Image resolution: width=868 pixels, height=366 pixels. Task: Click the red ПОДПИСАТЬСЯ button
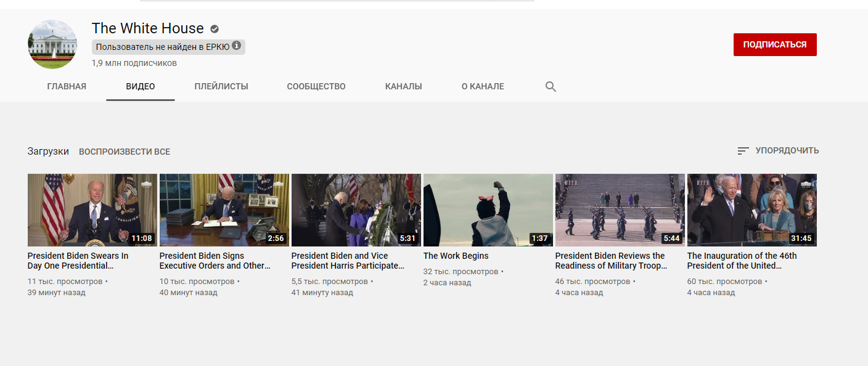click(x=775, y=45)
